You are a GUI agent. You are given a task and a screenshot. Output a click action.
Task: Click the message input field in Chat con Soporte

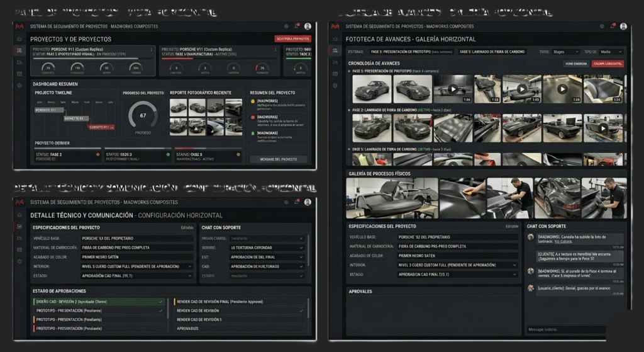(566, 329)
